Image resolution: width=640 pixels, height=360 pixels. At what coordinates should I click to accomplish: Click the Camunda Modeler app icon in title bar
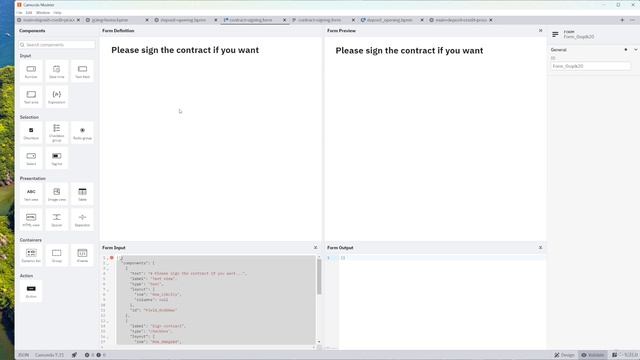click(x=19, y=4)
